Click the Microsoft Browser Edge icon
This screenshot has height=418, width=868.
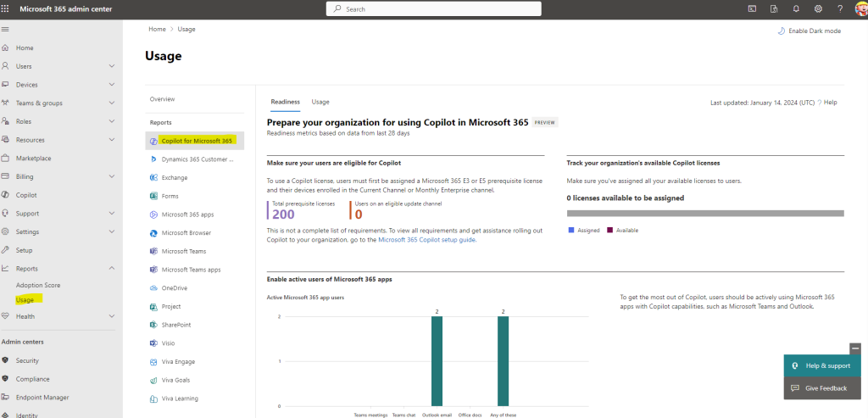pyautogui.click(x=153, y=233)
